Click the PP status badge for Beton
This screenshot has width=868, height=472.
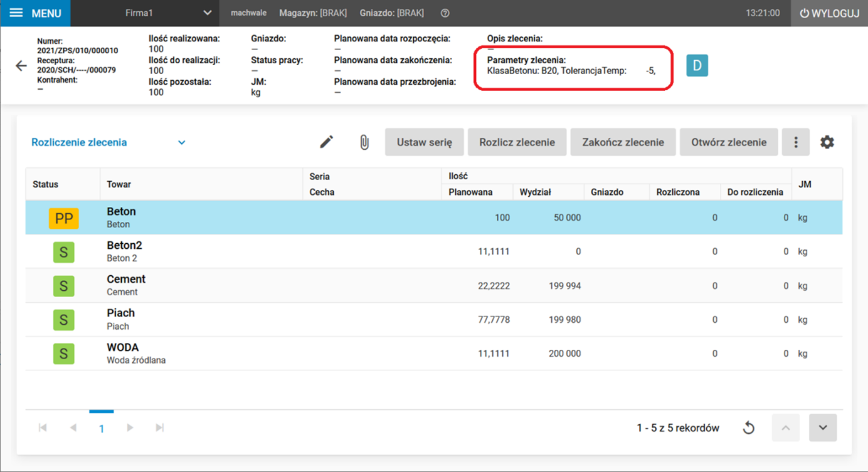click(63, 218)
